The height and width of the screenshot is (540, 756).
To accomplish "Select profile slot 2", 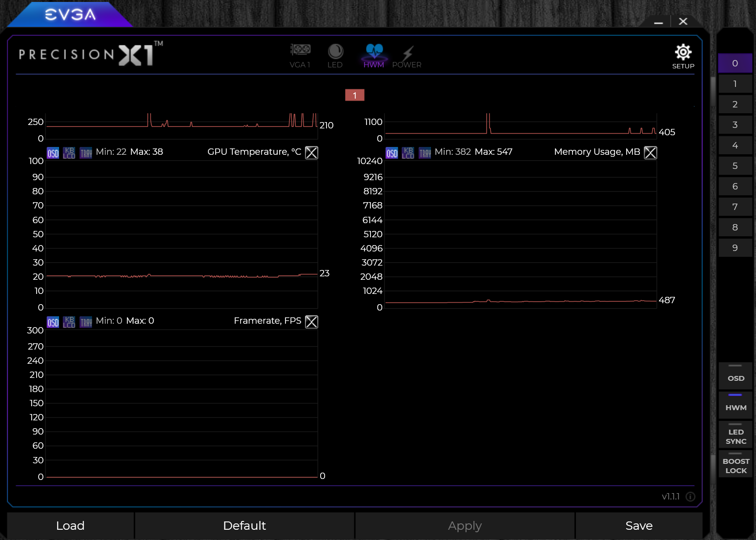I will (x=735, y=104).
